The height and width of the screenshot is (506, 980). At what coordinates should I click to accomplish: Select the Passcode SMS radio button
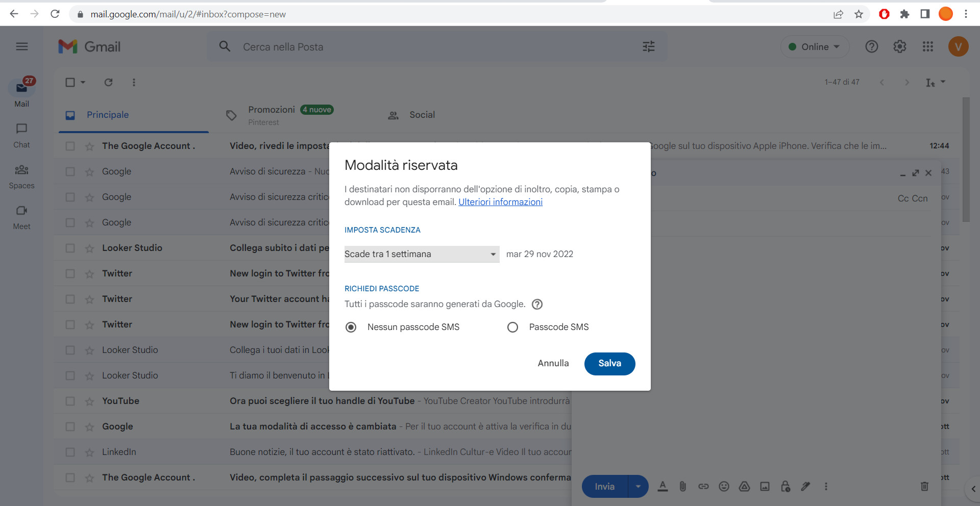pos(512,327)
